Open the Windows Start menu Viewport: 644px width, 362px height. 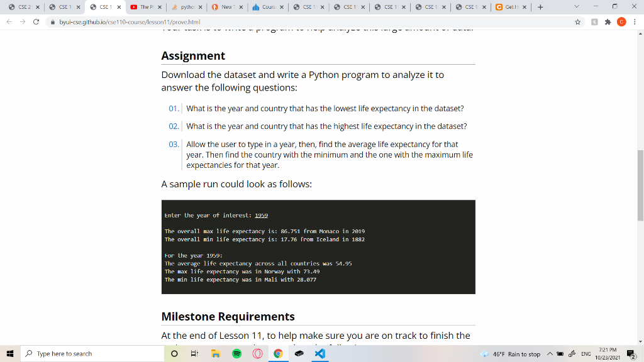10,353
